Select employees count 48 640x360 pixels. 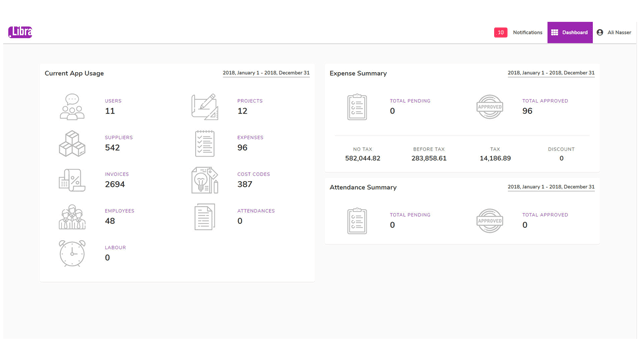click(110, 221)
